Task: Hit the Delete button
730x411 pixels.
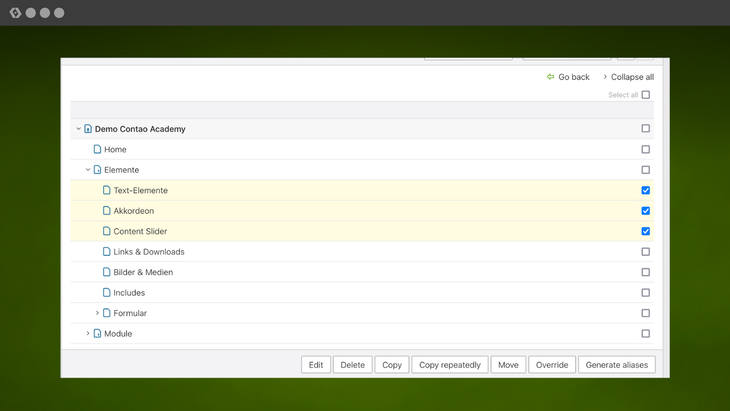Action: tap(352, 365)
